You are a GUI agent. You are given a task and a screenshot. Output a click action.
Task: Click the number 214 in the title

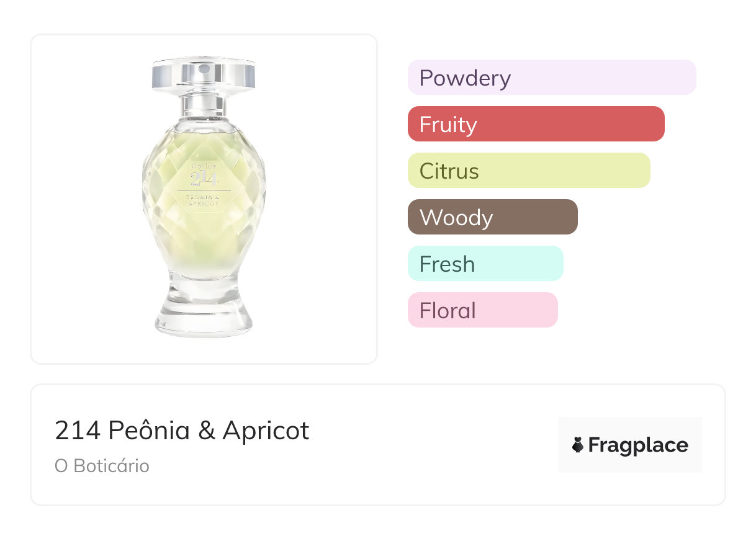click(x=78, y=431)
